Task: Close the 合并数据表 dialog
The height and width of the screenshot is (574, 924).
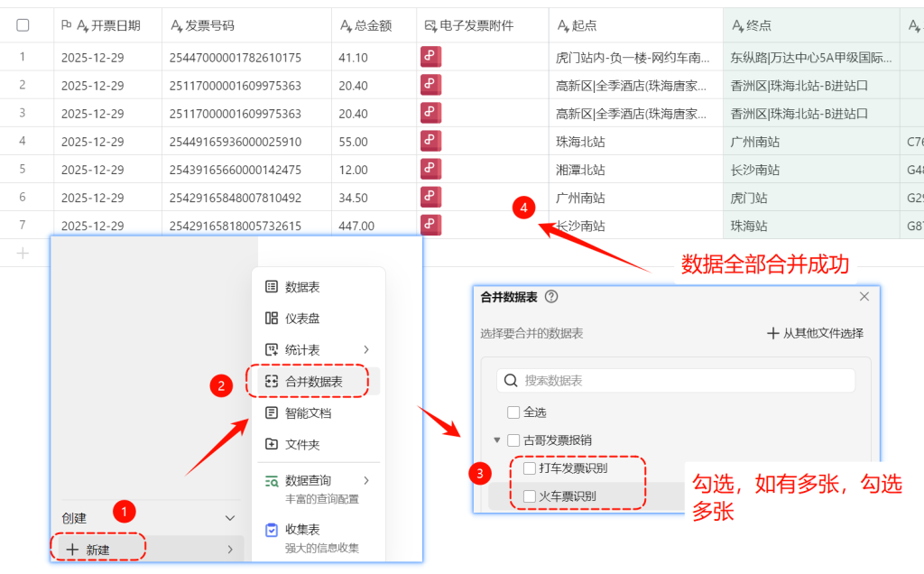Action: (864, 296)
